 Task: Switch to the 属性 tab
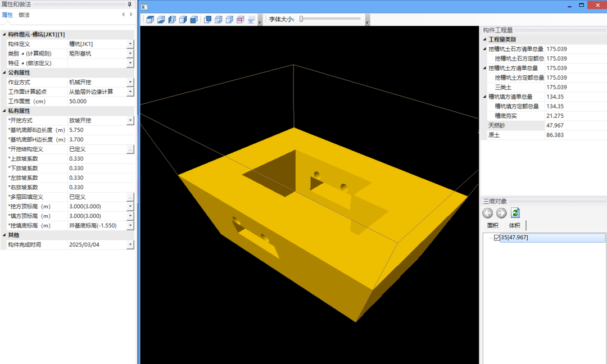coord(7,15)
